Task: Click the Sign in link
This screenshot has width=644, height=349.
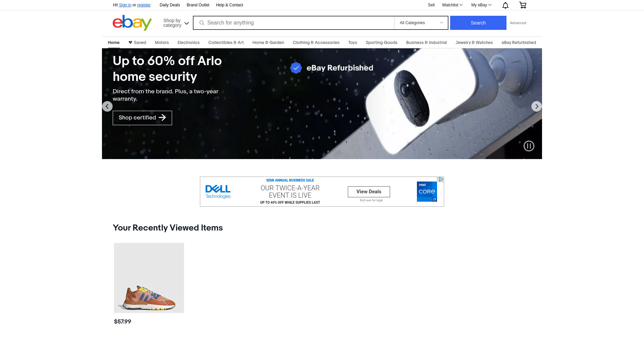Action: 125,5
